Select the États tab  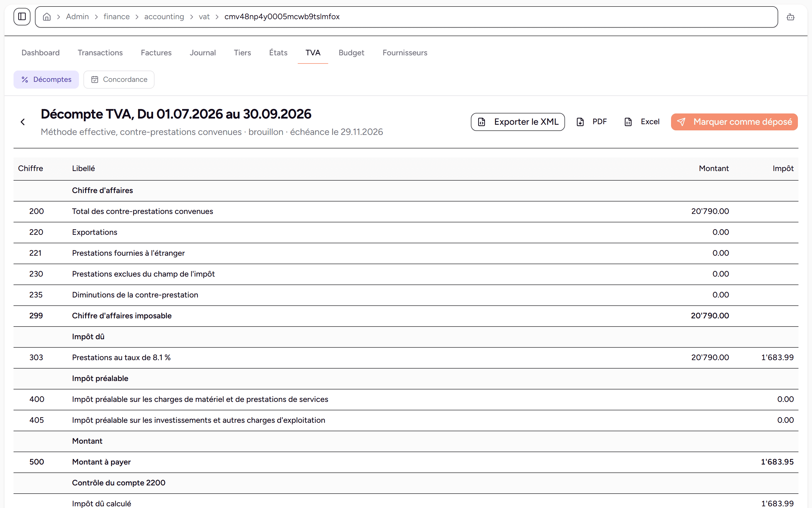click(x=278, y=53)
